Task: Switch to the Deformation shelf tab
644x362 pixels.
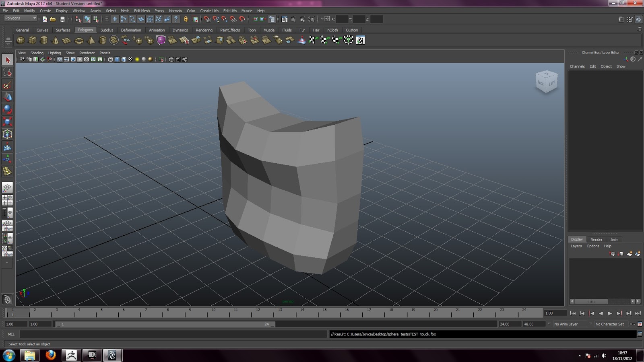Action: coord(131,30)
